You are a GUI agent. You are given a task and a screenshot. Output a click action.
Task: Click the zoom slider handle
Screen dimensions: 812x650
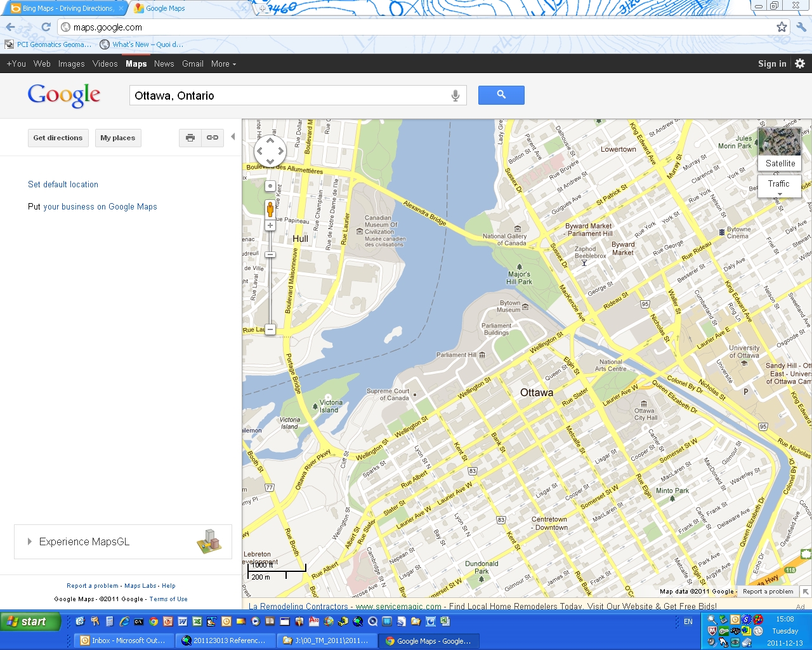click(270, 255)
